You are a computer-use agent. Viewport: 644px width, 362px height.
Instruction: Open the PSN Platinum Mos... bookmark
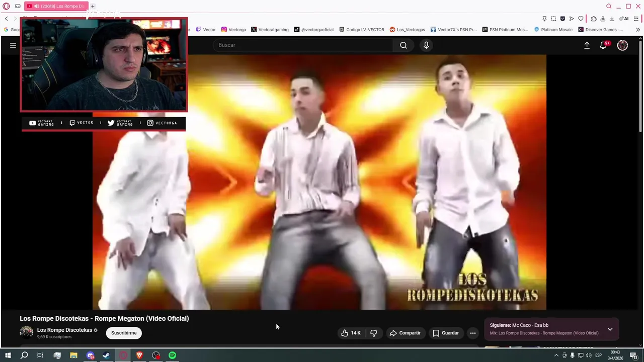point(505,30)
